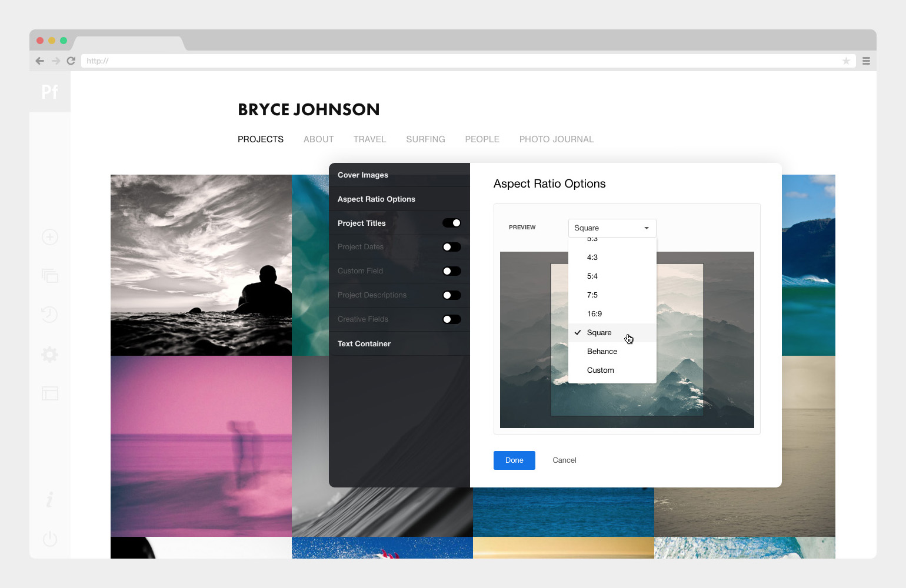Disable the Project Titles toggle
This screenshot has width=906, height=588.
click(x=451, y=223)
